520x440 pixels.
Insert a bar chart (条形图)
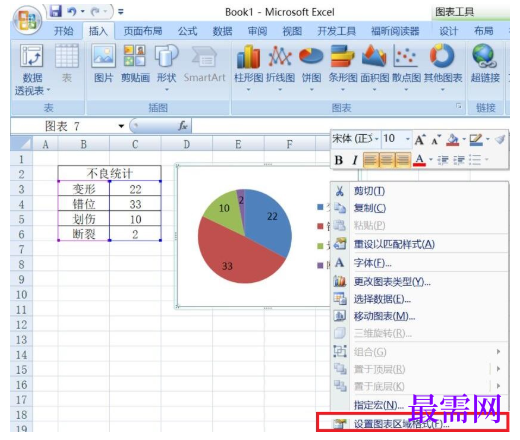click(343, 68)
